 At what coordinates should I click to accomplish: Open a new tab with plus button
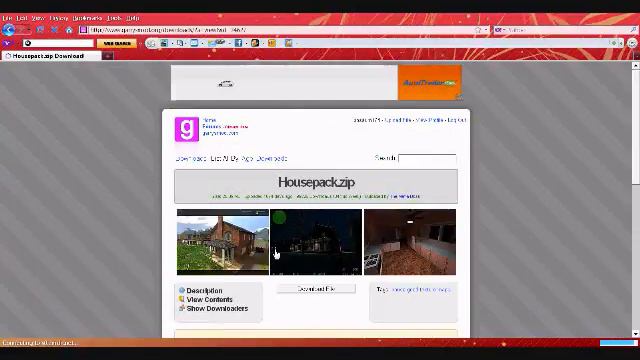point(108,56)
